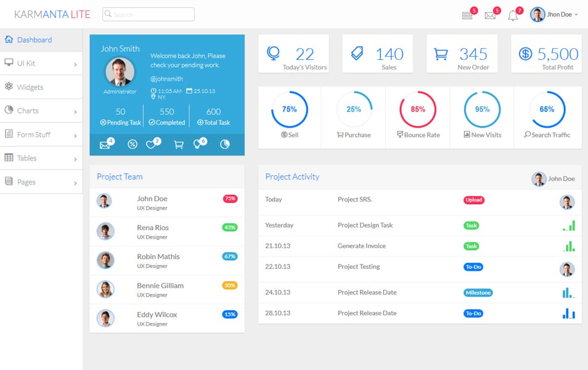The height and width of the screenshot is (370, 588).
Task: Click the Project Team heading
Action: pyautogui.click(x=120, y=177)
